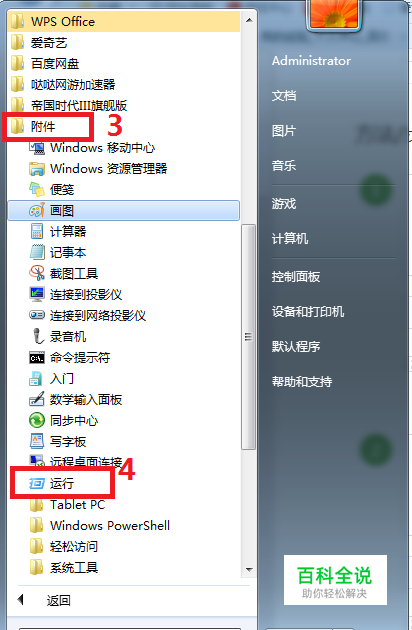412x630 pixels.
Task: Open 控制面板 in the right pane
Action: [296, 277]
